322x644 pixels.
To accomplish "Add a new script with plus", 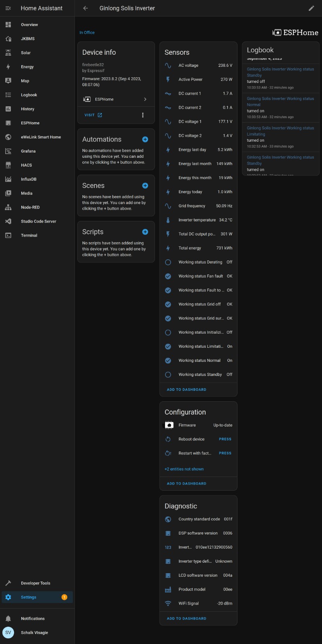I will [x=145, y=232].
